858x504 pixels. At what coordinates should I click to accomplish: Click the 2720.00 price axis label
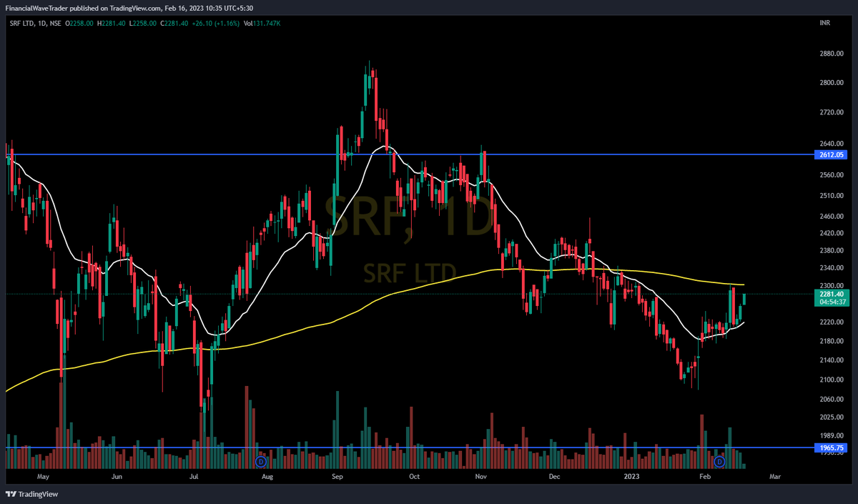pyautogui.click(x=832, y=112)
